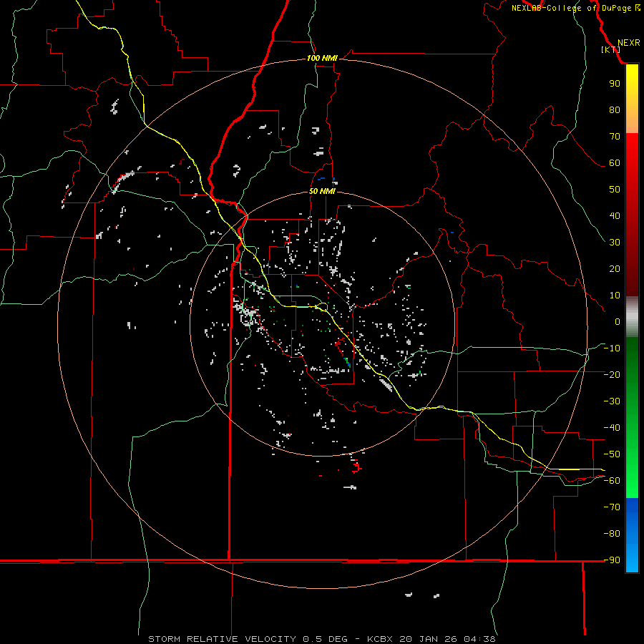
Task: Click the 50 NMI range ring label
Action: point(322,191)
